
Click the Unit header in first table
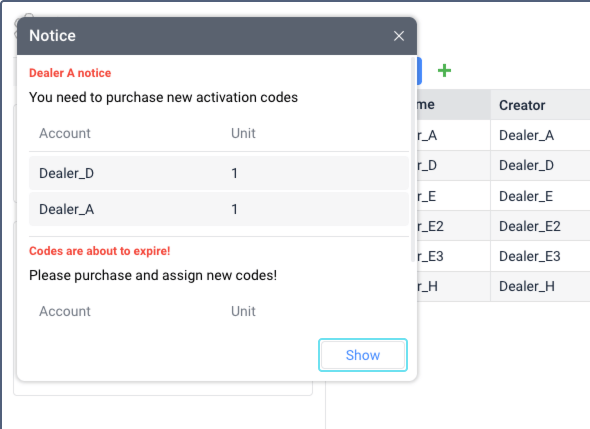pyautogui.click(x=243, y=133)
